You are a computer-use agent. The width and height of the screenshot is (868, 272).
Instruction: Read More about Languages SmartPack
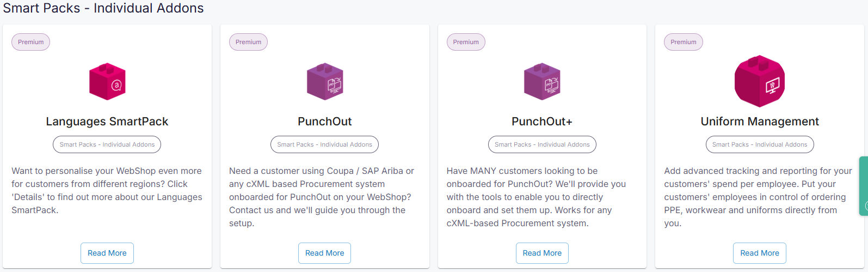[107, 253]
